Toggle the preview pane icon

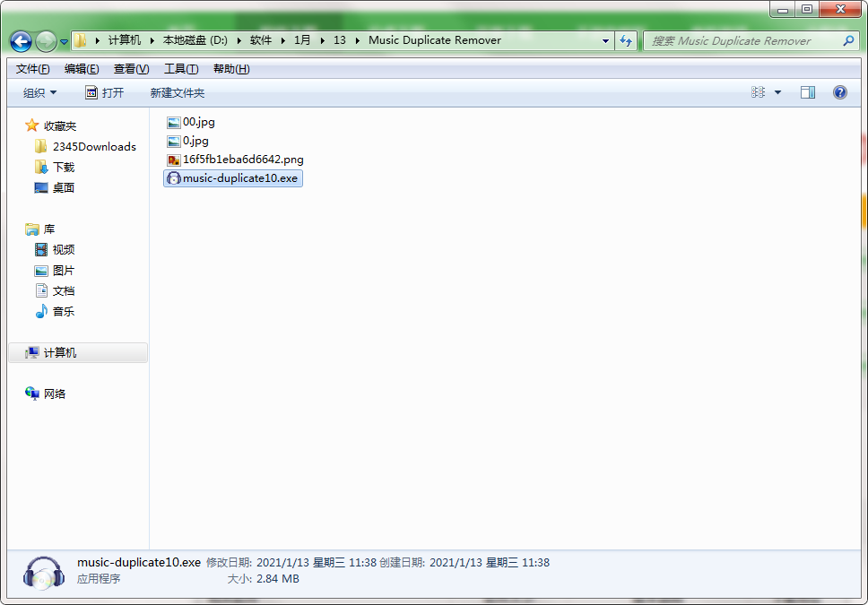click(807, 92)
